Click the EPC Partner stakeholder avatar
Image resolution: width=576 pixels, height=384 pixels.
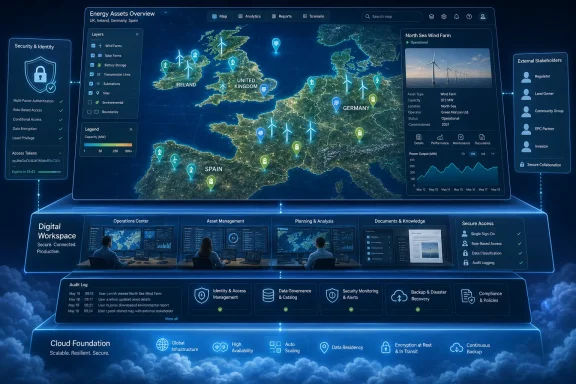pos(526,129)
